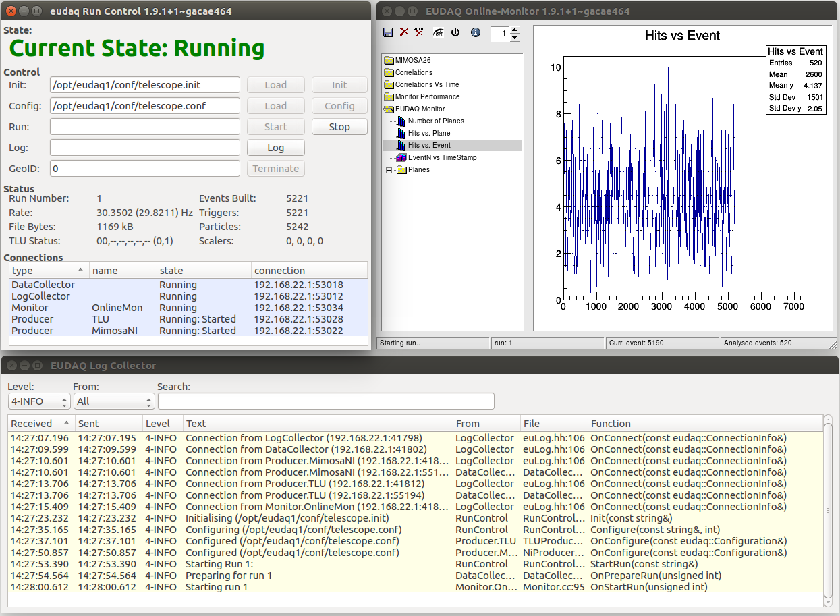840x616 pixels.
Task: Click the save floppy icon in Online-Monitor
Action: pos(388,32)
